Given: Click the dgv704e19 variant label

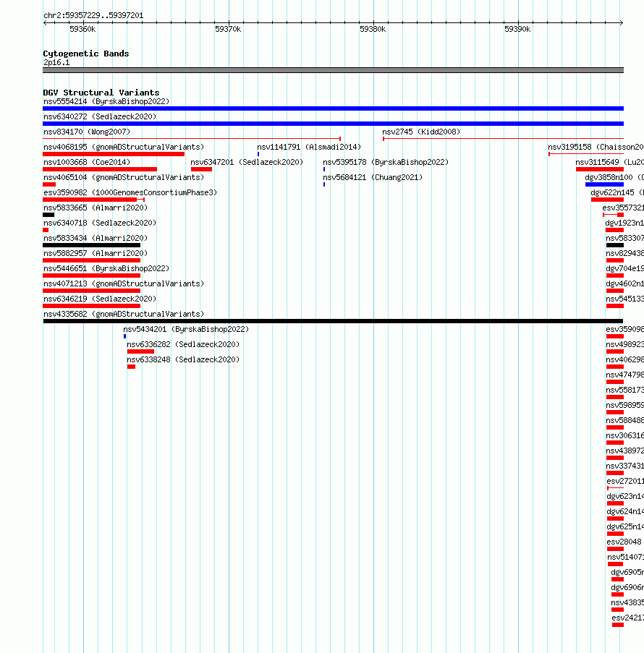Looking at the screenshot, I should pyautogui.click(x=625, y=268).
